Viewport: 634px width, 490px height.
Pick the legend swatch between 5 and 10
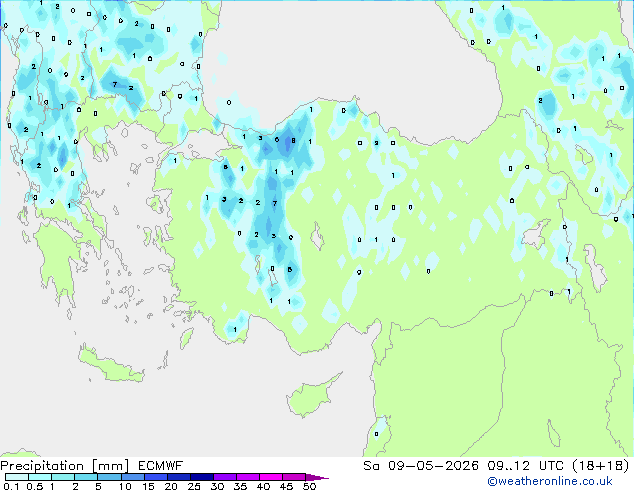109,477
